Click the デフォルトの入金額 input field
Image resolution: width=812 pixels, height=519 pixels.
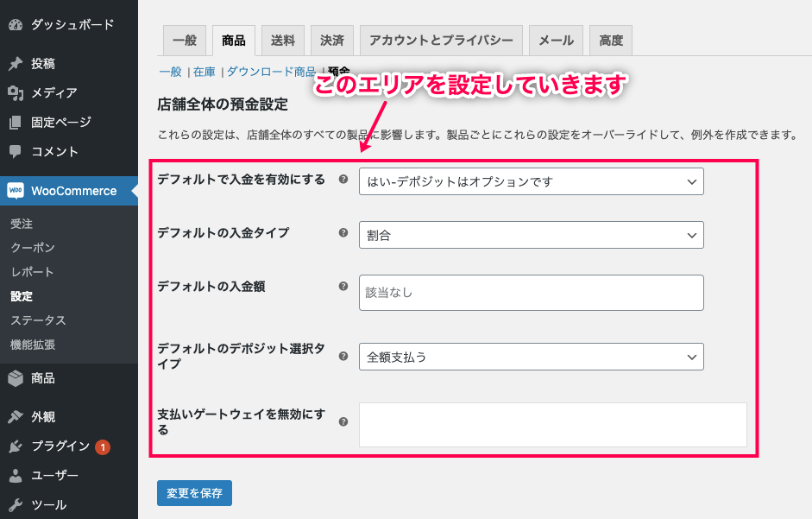(x=531, y=293)
